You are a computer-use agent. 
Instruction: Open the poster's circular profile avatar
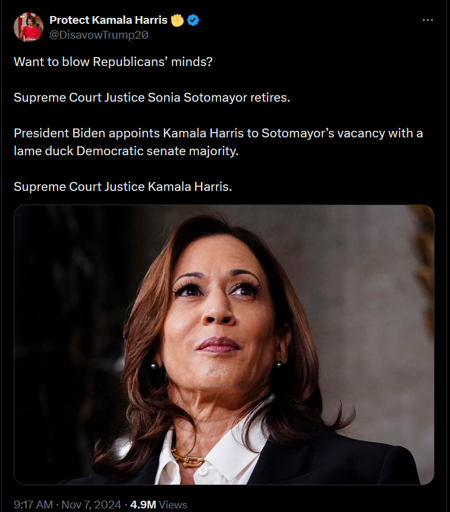[28, 27]
